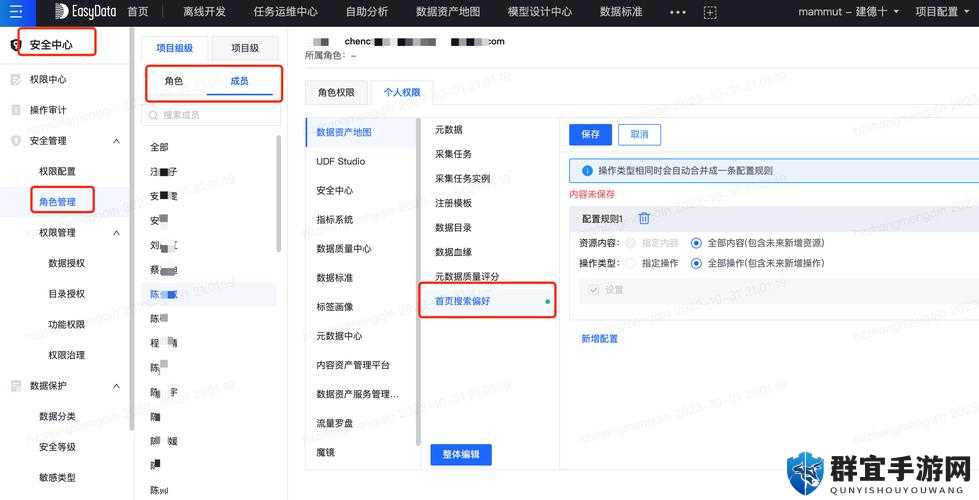Click the 数据保护 sidebar icon
This screenshot has height=500, width=979.
[16, 386]
